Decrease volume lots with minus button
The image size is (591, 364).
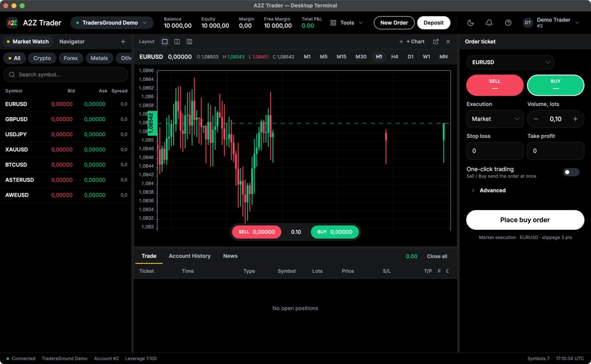[x=536, y=119]
